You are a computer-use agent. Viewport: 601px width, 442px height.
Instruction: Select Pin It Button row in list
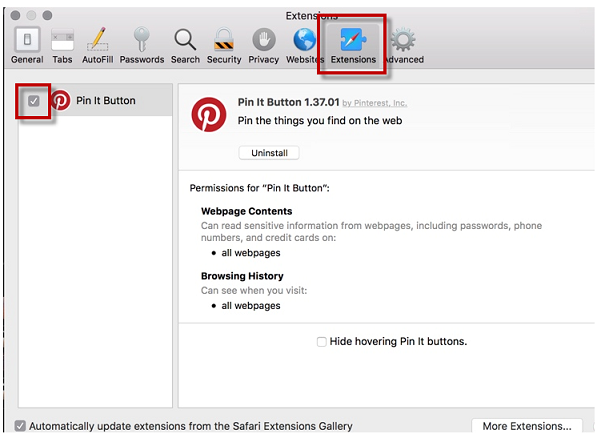point(95,100)
